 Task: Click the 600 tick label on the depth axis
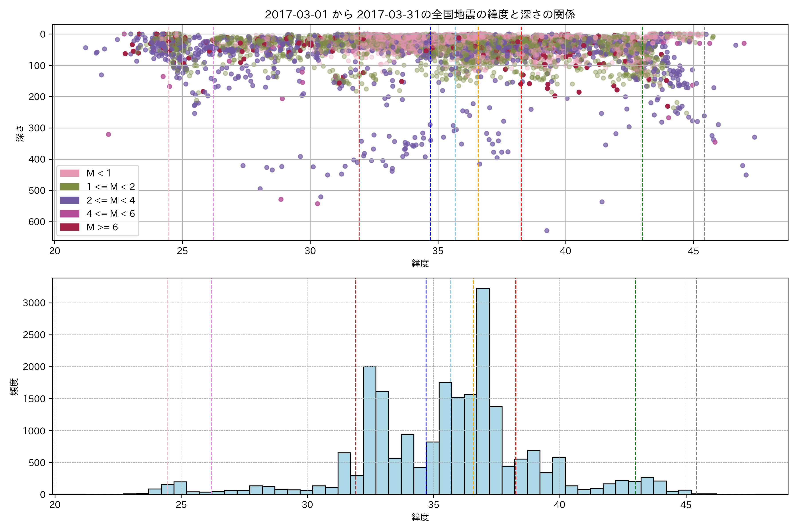tap(37, 222)
